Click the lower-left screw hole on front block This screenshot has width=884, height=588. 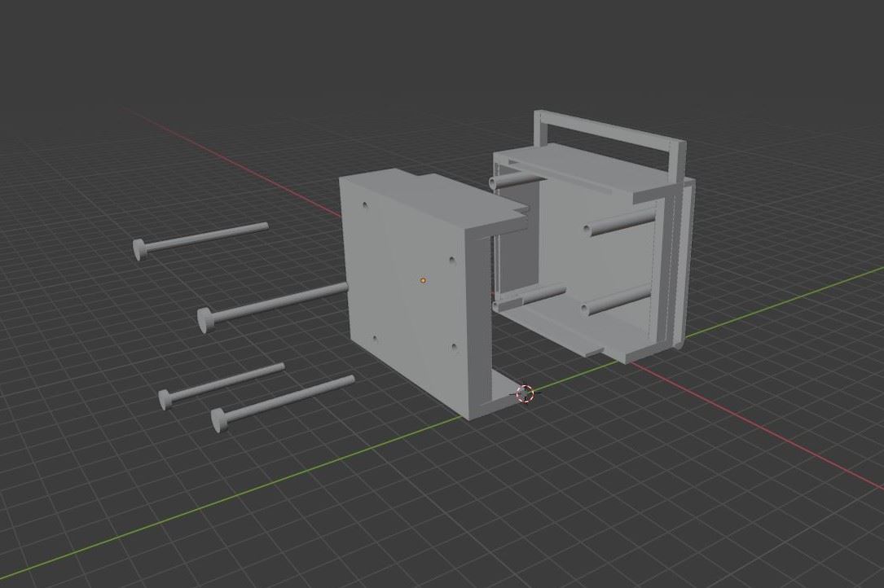pyautogui.click(x=374, y=339)
